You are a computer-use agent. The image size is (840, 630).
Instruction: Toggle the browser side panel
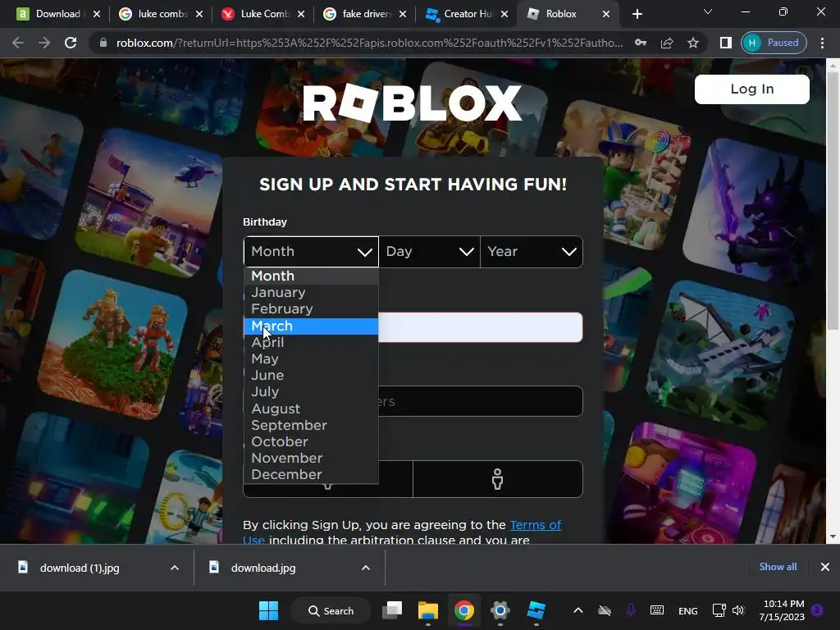(725, 43)
